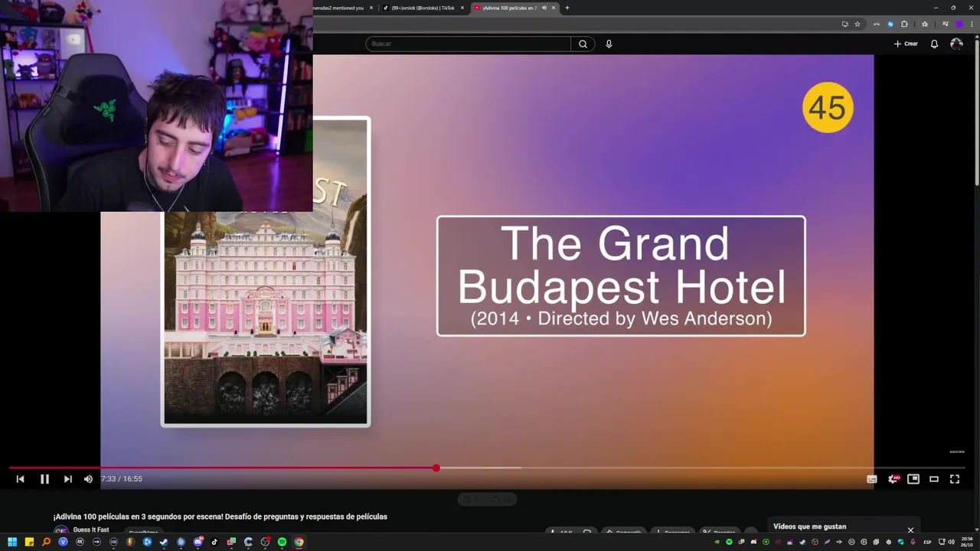Viewport: 980px width, 551px height.
Task: Click the tray microphone icon
Action: pyautogui.click(x=913, y=542)
